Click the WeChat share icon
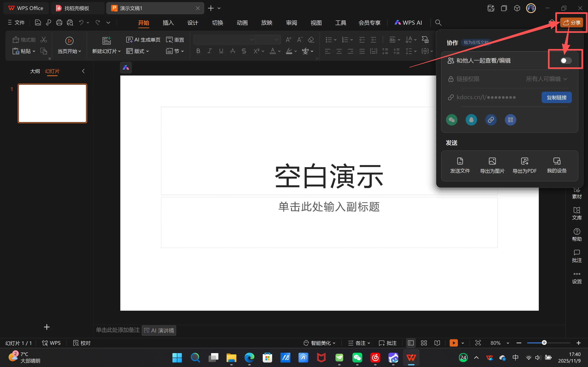 pyautogui.click(x=452, y=120)
